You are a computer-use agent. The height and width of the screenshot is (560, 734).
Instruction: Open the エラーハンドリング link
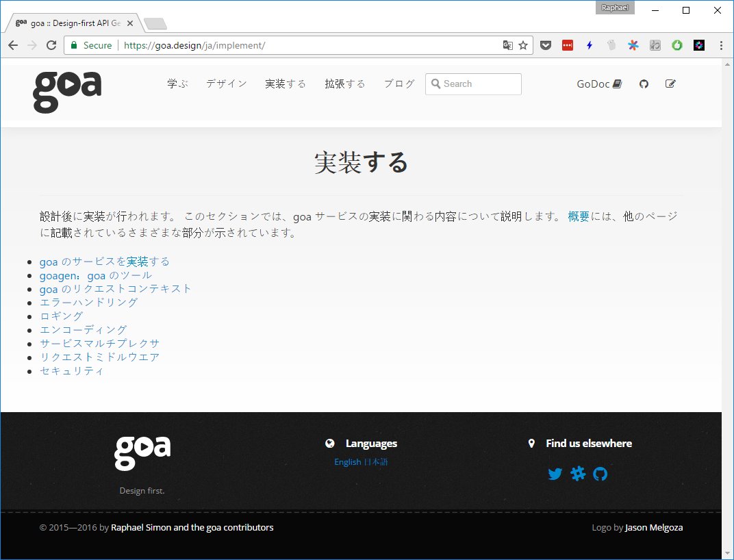click(88, 303)
